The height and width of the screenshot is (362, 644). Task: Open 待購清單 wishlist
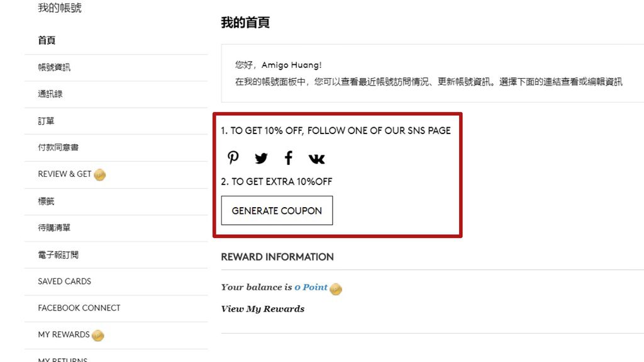(x=54, y=227)
